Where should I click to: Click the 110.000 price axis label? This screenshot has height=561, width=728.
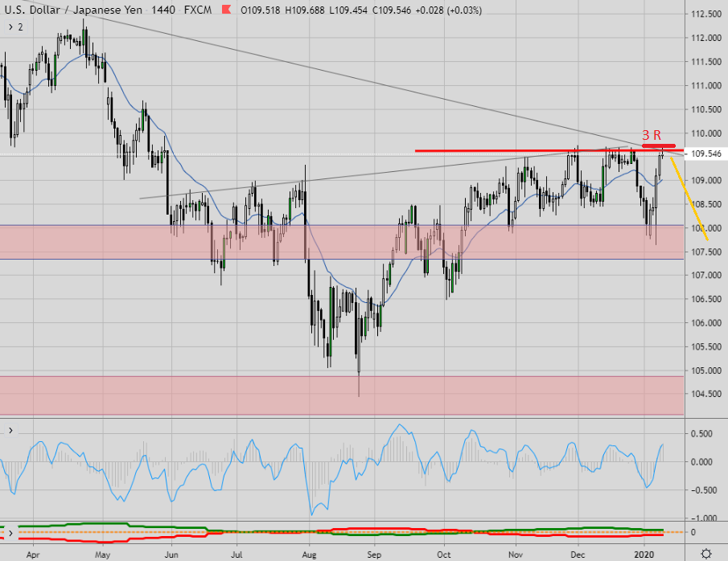point(706,133)
